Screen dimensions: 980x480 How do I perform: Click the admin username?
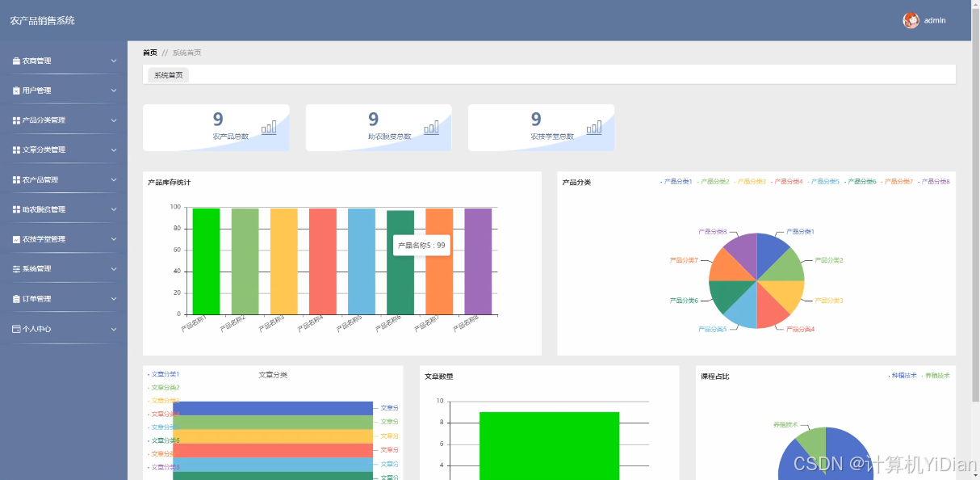[x=935, y=20]
